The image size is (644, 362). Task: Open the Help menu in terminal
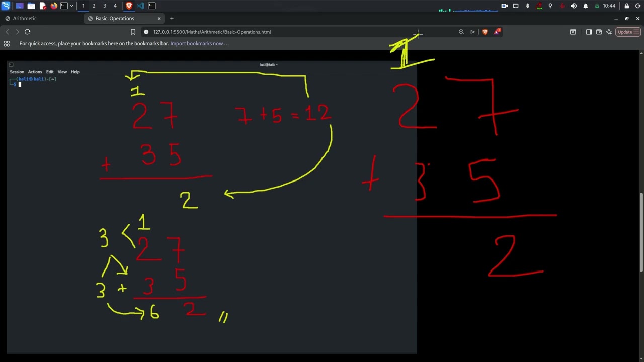pos(75,72)
